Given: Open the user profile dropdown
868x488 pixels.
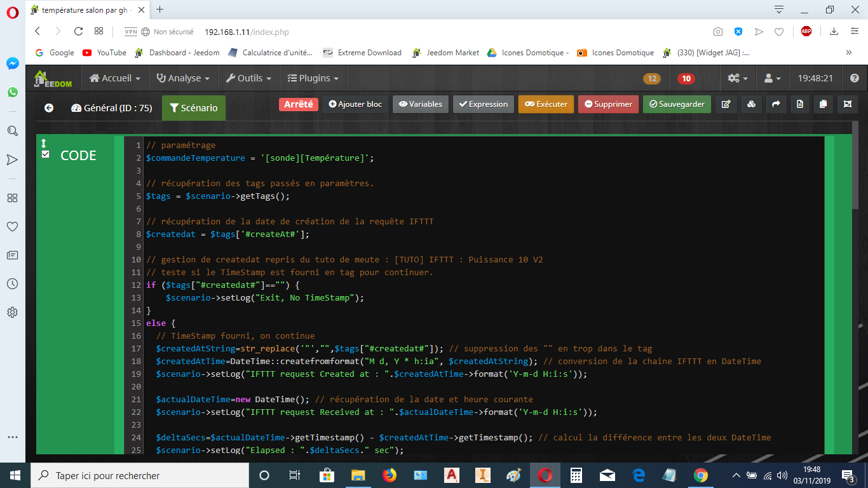Looking at the screenshot, I should click(772, 78).
